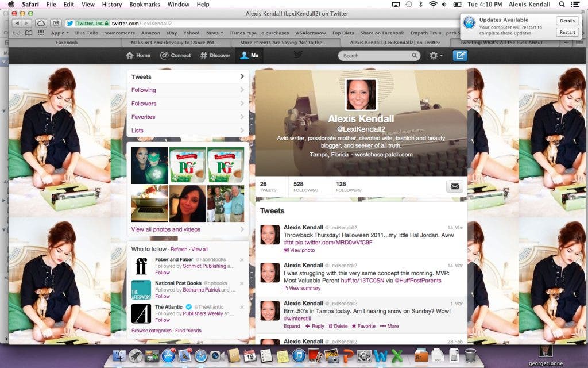
Task: Open the Halloween mask photo thumbnail
Action: [150, 166]
